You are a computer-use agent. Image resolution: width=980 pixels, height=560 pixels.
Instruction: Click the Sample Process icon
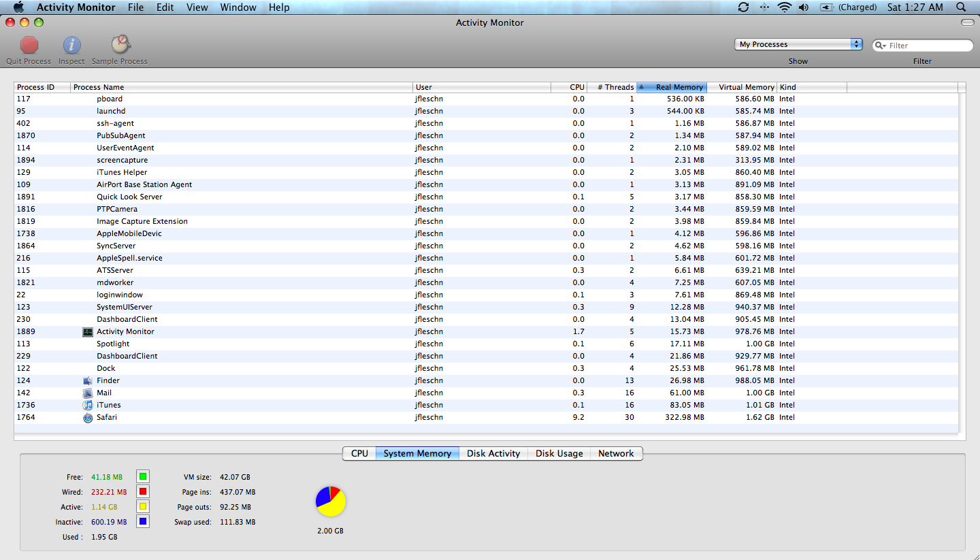pyautogui.click(x=120, y=45)
